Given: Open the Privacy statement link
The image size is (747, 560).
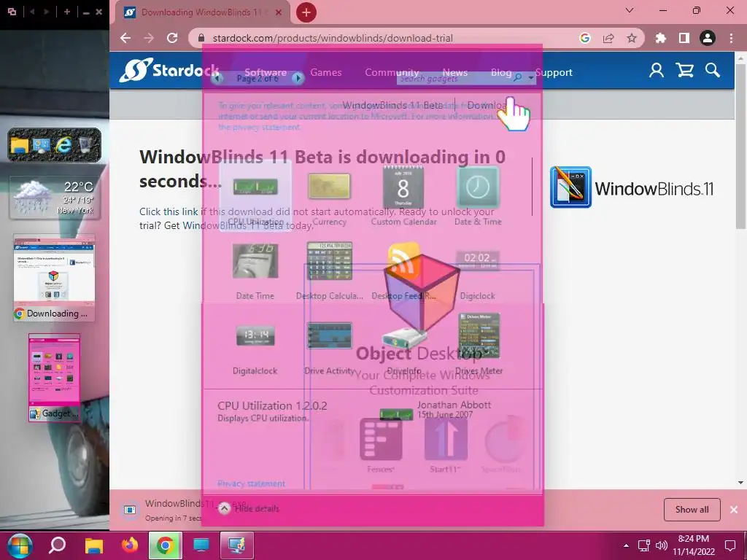Looking at the screenshot, I should point(251,483).
